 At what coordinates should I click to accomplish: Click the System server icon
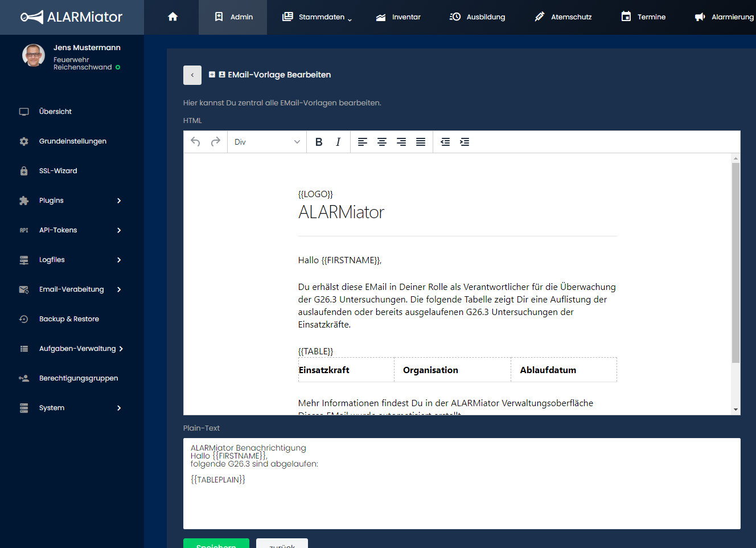24,408
